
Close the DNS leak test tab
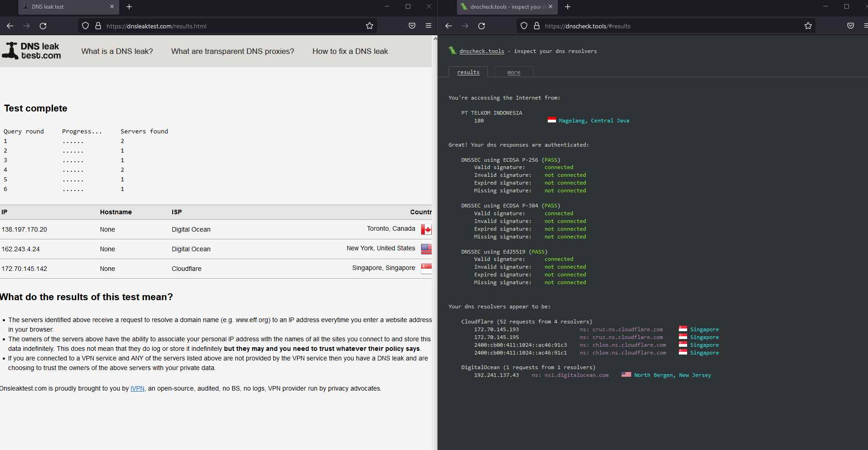[x=112, y=7]
